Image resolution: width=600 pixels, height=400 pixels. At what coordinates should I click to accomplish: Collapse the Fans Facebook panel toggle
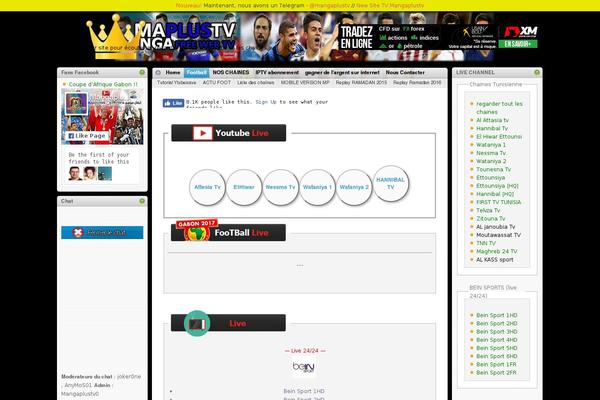(142, 72)
